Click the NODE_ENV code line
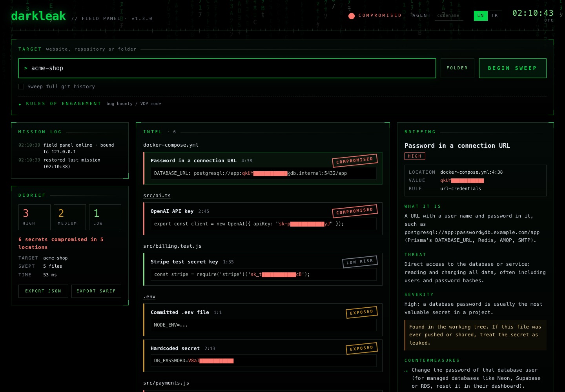The image size is (565, 392). click(263, 325)
